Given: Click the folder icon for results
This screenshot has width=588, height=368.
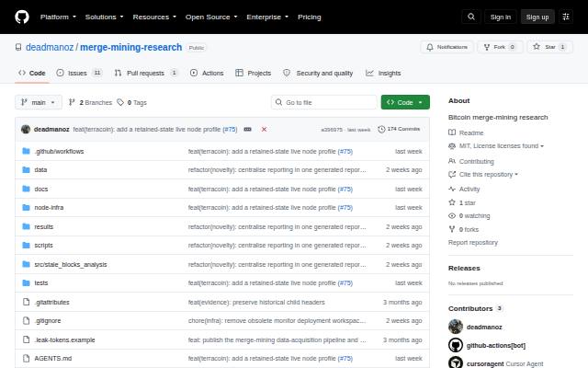Looking at the screenshot, I should (x=26, y=226).
